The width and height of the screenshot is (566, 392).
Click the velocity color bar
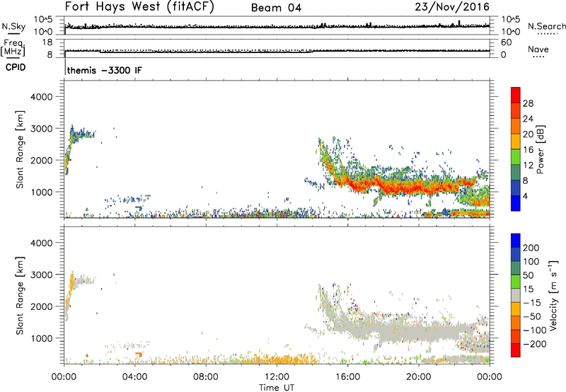tap(516, 295)
